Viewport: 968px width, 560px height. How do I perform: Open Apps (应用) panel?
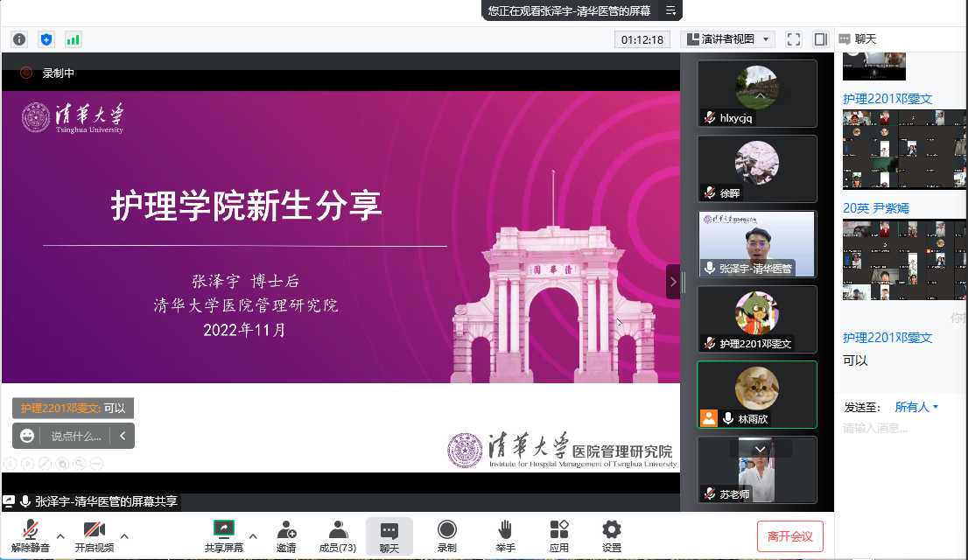pyautogui.click(x=559, y=535)
